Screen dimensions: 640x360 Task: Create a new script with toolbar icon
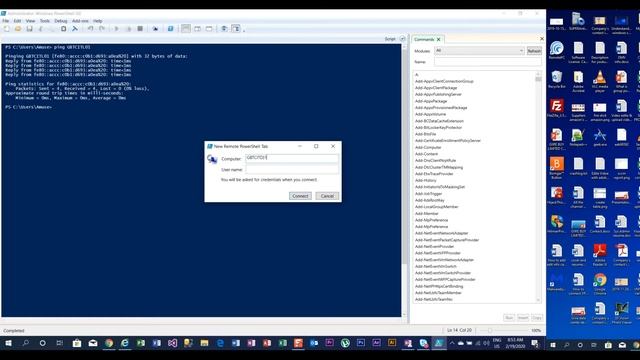tap(7, 29)
